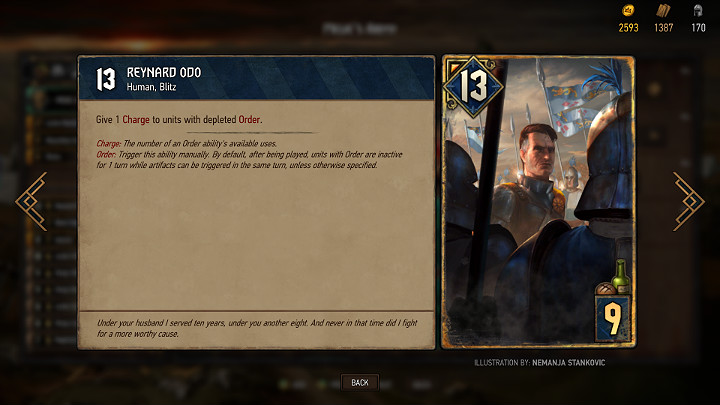Image resolution: width=720 pixels, height=405 pixels.
Task: Click the Reynard Odo card artwork
Action: [x=539, y=202]
